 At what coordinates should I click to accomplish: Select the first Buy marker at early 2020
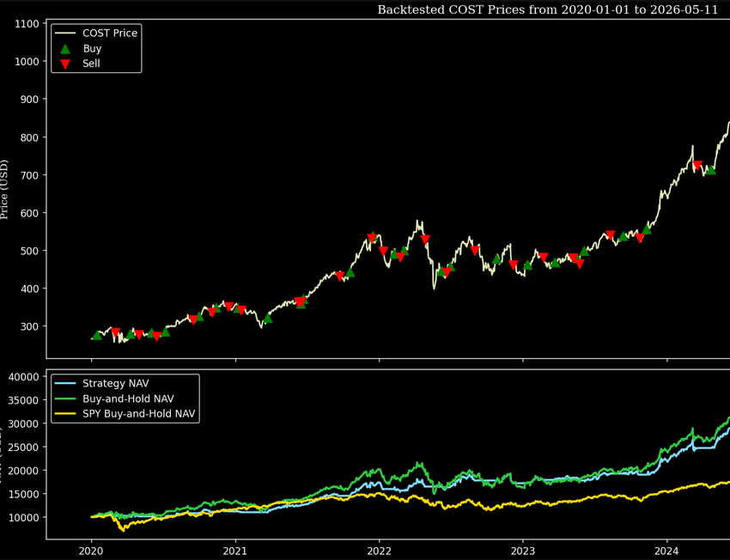pyautogui.click(x=97, y=335)
